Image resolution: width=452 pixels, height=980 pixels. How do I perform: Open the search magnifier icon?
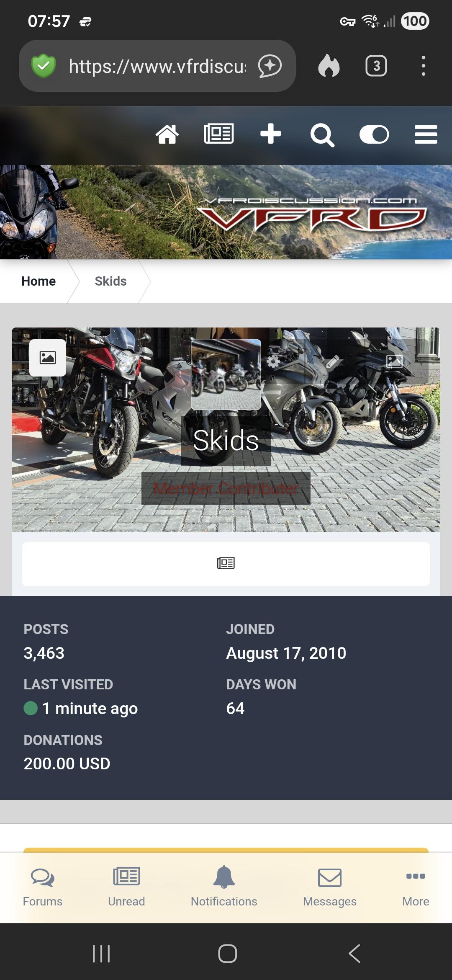click(322, 135)
